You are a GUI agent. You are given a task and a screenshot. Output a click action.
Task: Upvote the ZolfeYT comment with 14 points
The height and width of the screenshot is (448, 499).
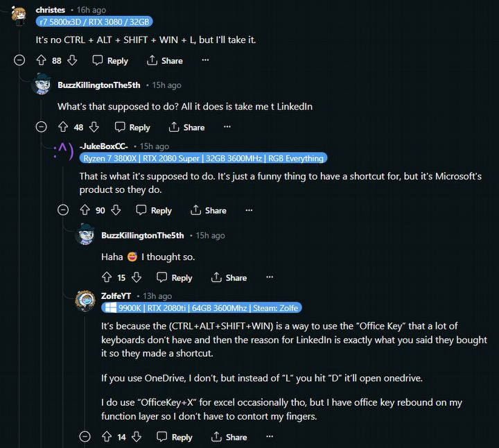coord(107,437)
